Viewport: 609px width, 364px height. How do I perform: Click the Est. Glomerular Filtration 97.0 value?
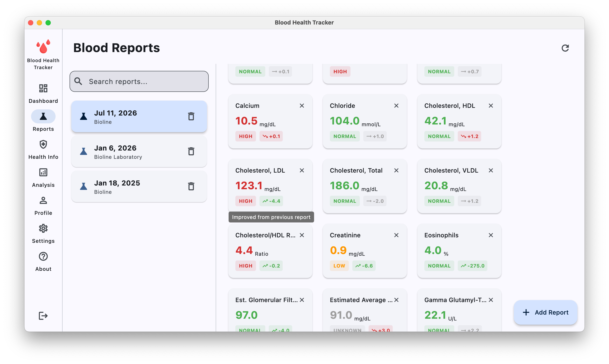point(247,315)
